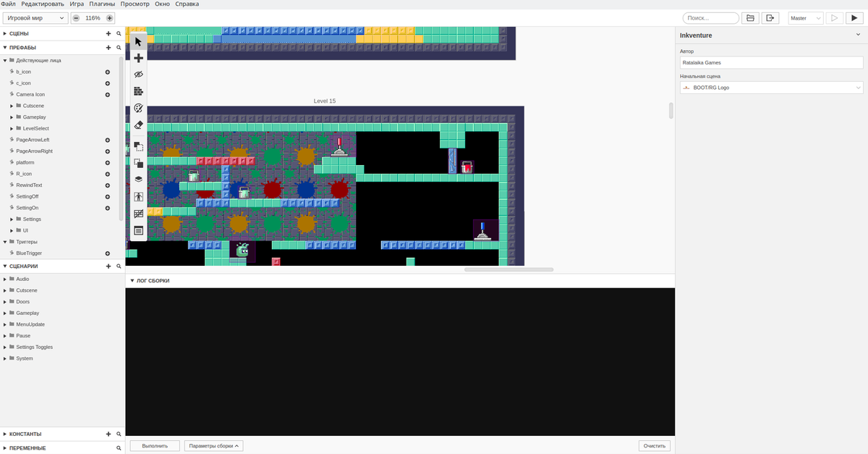
Task: Click the outlined play (debug run) button
Action: (x=834, y=18)
